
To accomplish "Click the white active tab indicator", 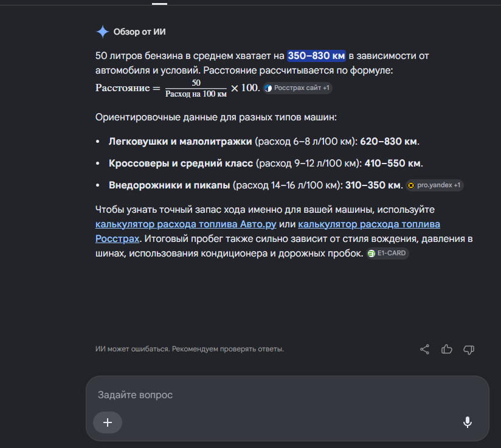I will point(159,4).
